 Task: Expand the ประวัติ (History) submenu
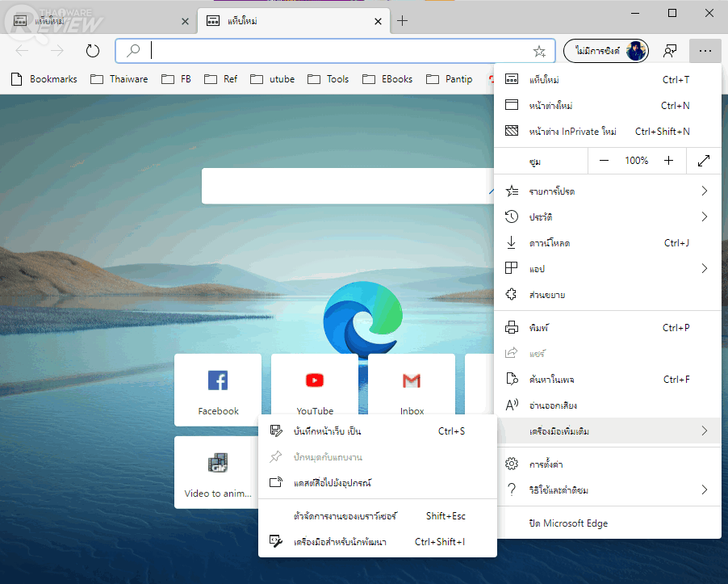click(607, 217)
